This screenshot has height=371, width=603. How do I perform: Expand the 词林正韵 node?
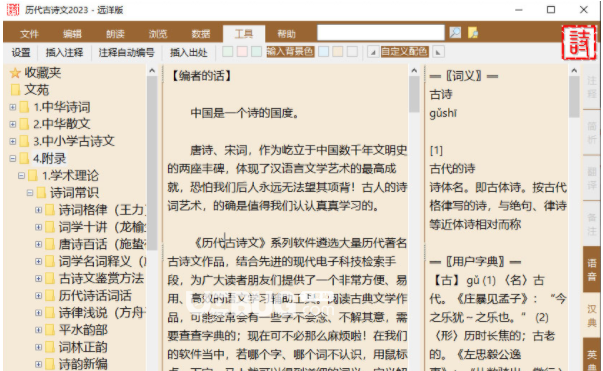click(x=38, y=347)
